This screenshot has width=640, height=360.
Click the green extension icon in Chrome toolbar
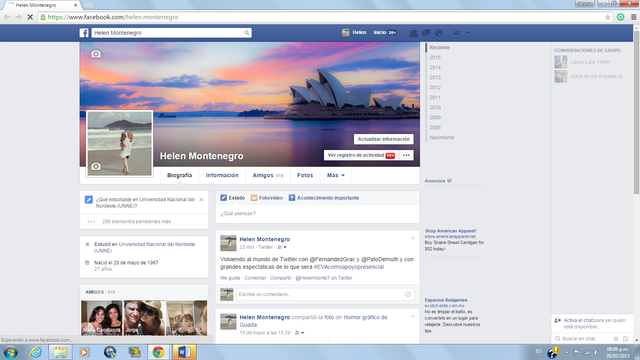point(621,17)
